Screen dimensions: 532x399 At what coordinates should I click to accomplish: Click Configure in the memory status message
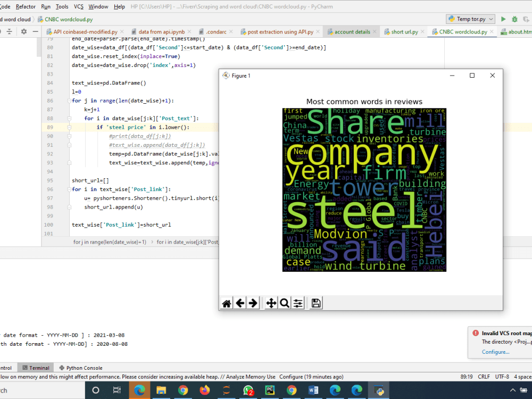[291, 377]
